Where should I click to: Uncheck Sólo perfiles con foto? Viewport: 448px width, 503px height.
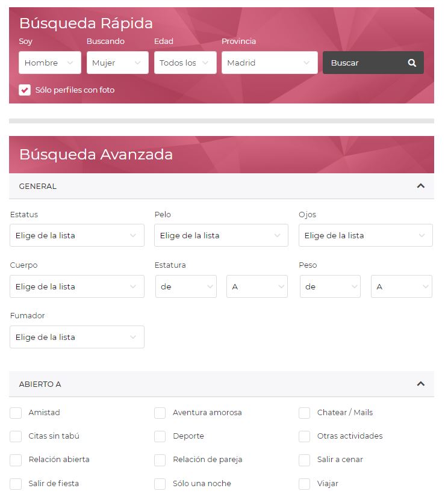click(25, 90)
